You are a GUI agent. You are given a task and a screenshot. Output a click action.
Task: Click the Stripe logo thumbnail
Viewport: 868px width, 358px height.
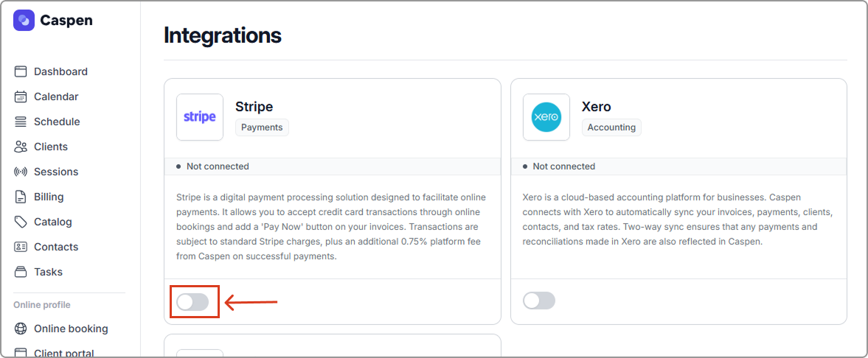[x=200, y=117]
